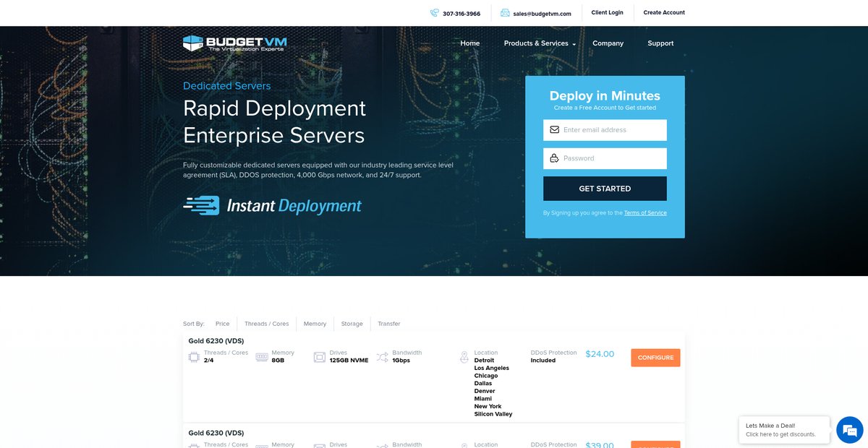Image resolution: width=868 pixels, height=448 pixels.
Task: Click the Lets Make a Deal popup
Action: point(784,430)
